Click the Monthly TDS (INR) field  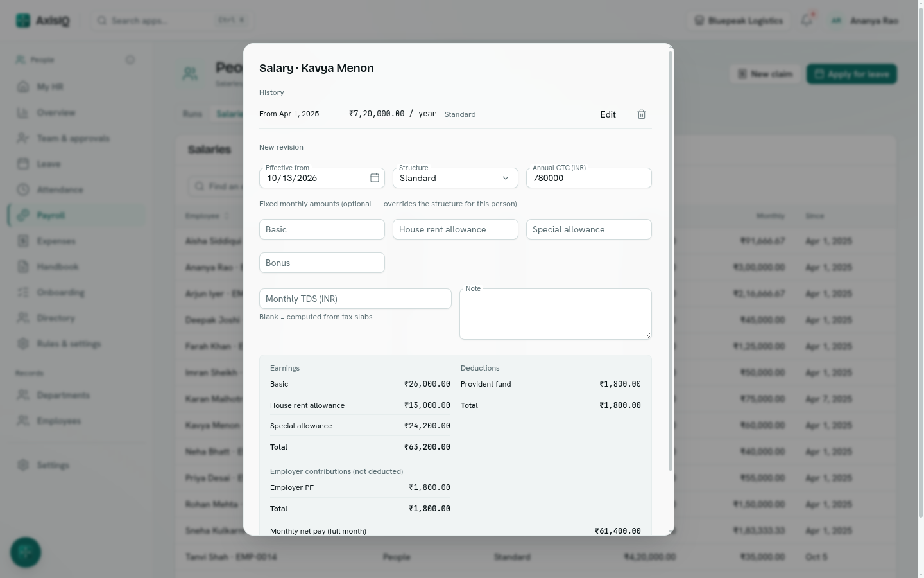(x=355, y=299)
